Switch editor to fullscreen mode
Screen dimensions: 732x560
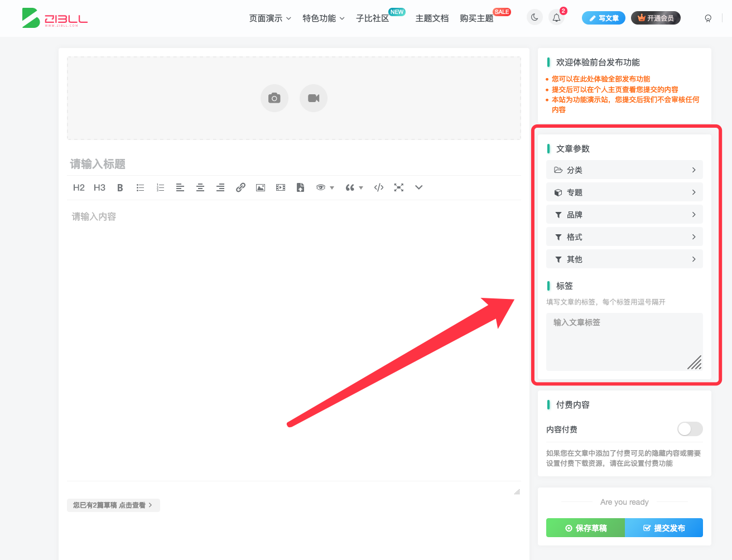coord(398,187)
